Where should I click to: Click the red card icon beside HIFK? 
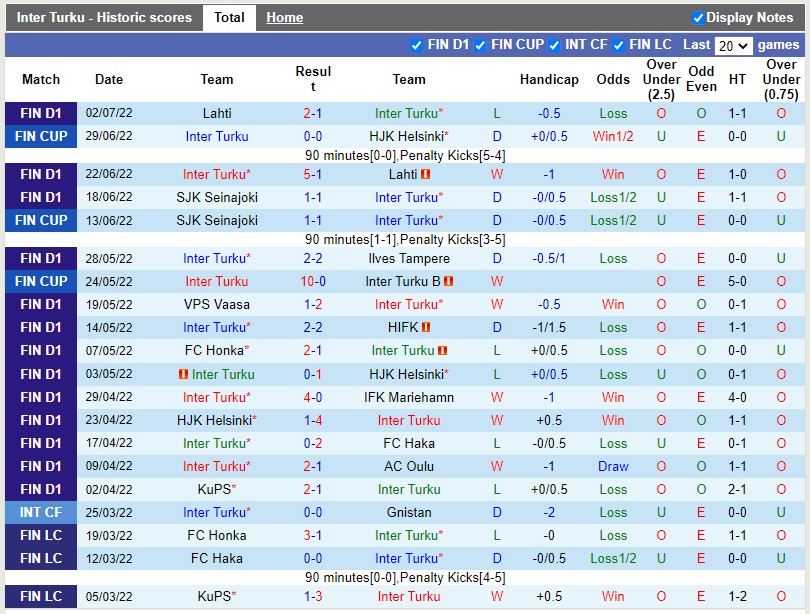click(426, 327)
